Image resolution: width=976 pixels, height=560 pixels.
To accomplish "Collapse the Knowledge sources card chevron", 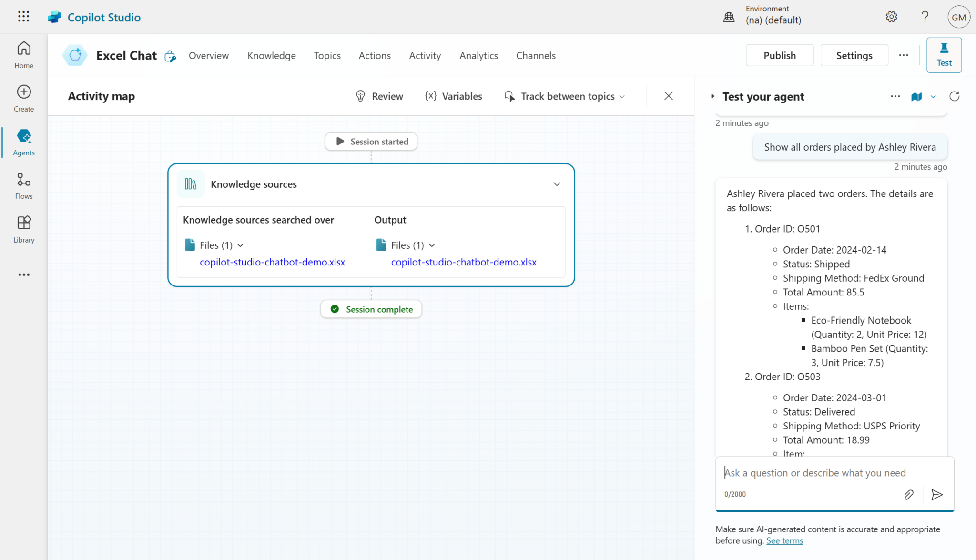I will pyautogui.click(x=557, y=184).
